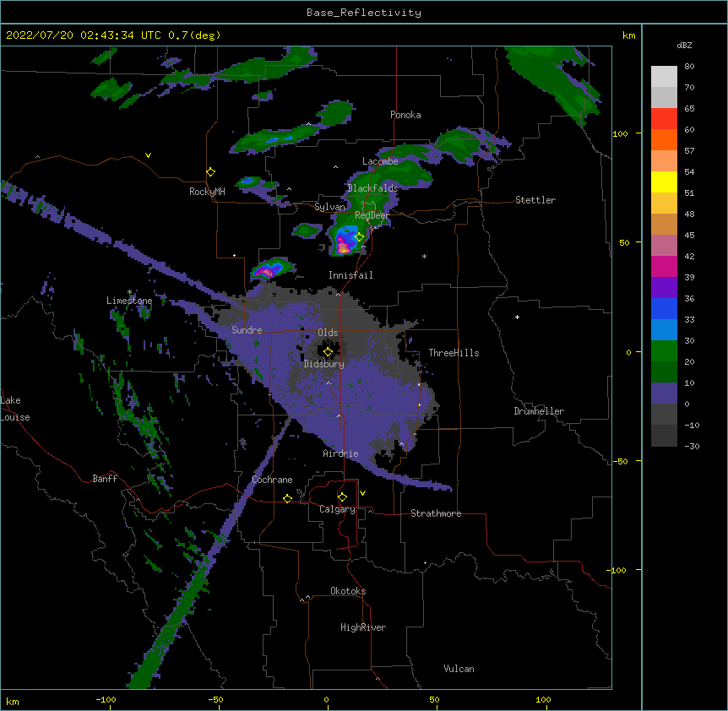Click the Calgary city label
728x711 pixels.
click(338, 509)
